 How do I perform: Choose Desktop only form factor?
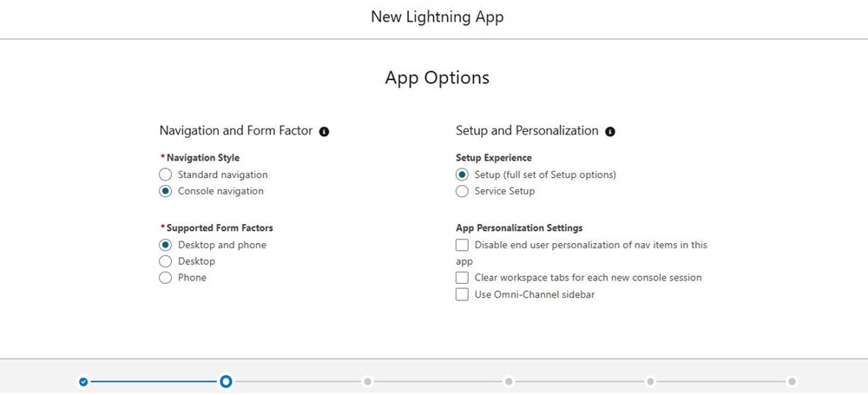pyautogui.click(x=165, y=261)
